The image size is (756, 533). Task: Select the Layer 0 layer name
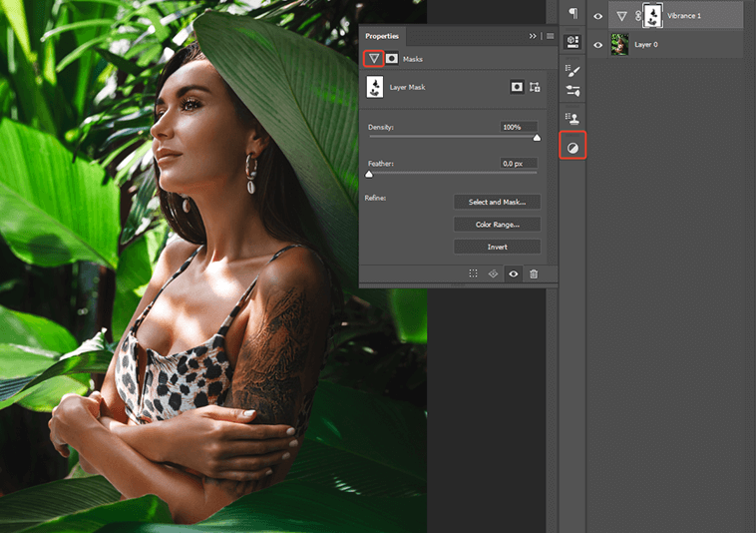[646, 44]
